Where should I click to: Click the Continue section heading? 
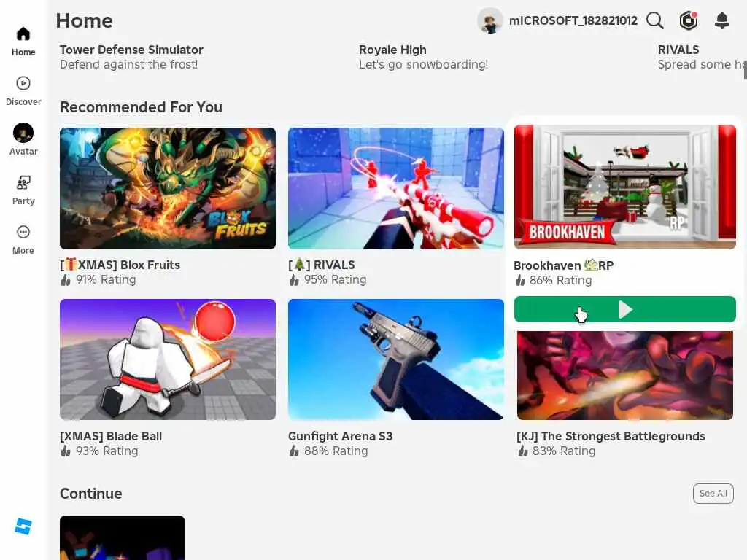point(91,494)
